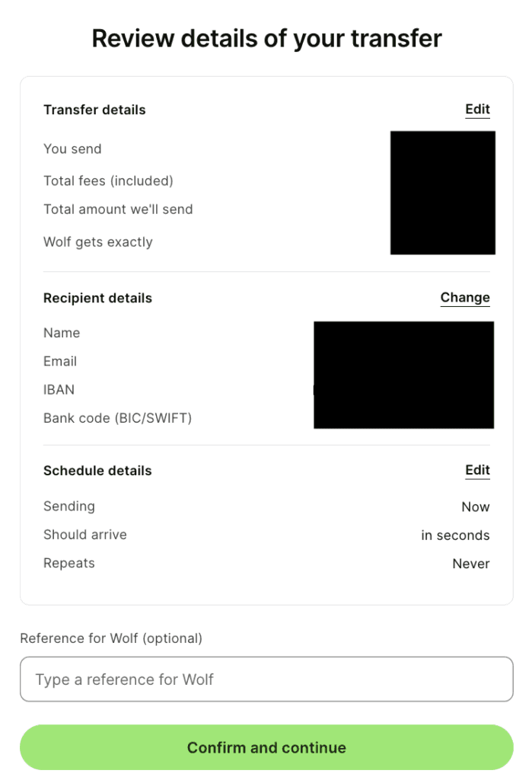
Task: Click the recipient 'Name' label
Action: click(62, 333)
